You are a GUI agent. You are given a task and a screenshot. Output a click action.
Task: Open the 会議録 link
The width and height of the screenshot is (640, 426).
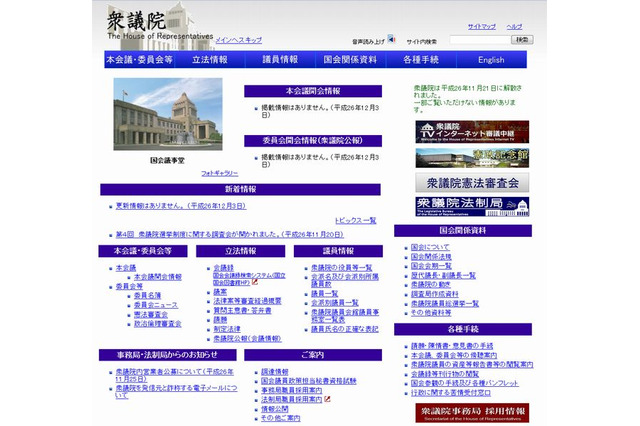click(223, 268)
